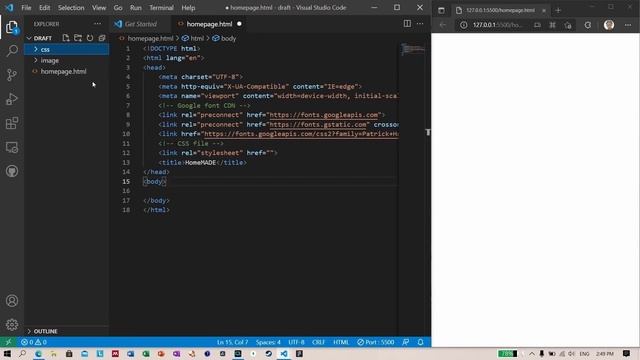Click New File icon in Explorer header
640x360 pixels.
(x=66, y=38)
